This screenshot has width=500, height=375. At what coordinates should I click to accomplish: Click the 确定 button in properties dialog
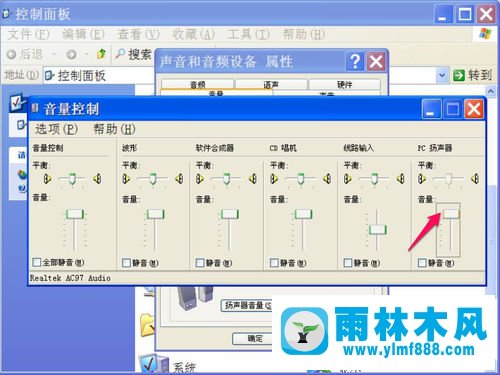click(253, 339)
